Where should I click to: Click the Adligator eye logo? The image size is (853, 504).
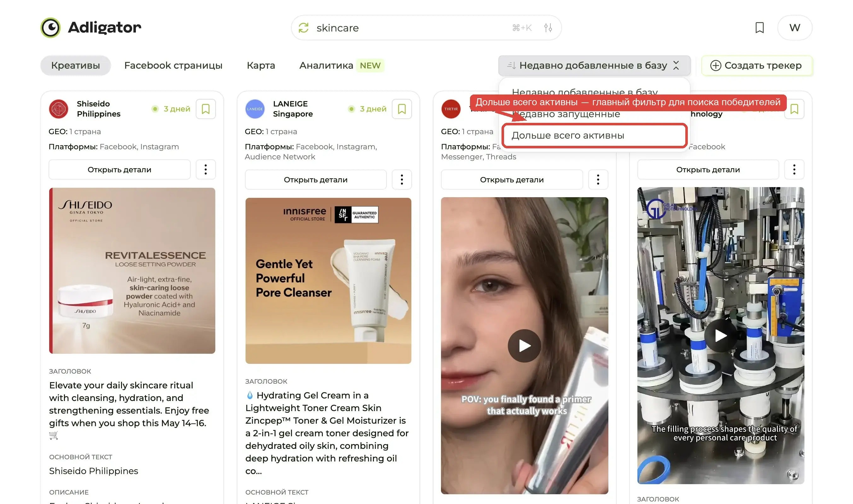point(50,27)
